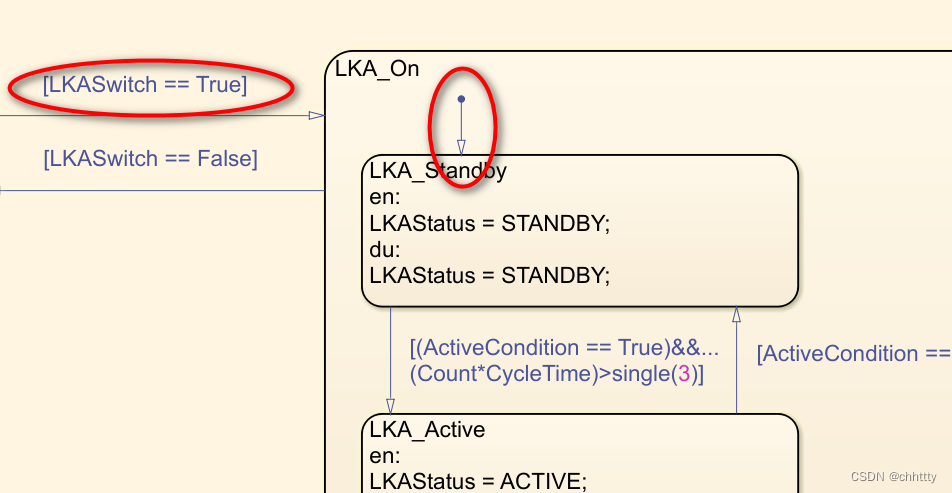Image resolution: width=952 pixels, height=493 pixels.
Task: Click the LKA_Standby during action LKAStatus = STANDBY
Action: 489,274
